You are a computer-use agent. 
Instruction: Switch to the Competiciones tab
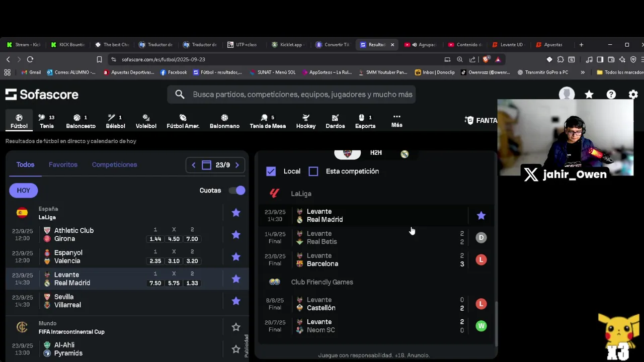click(x=114, y=164)
